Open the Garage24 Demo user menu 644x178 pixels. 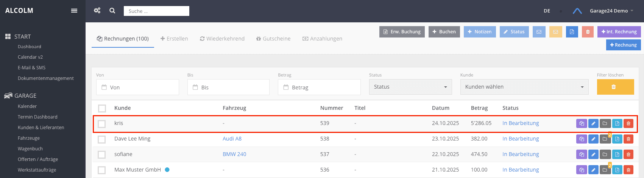point(611,11)
